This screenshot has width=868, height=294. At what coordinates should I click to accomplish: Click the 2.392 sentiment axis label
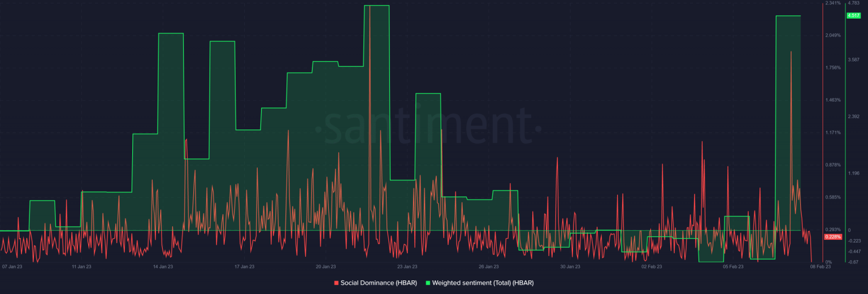(x=853, y=116)
